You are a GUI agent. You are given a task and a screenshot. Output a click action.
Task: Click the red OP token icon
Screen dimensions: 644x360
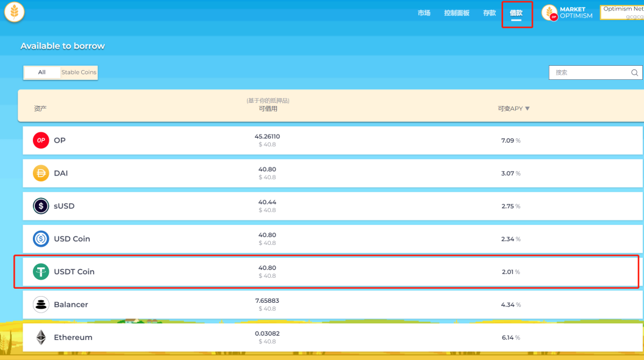click(41, 140)
